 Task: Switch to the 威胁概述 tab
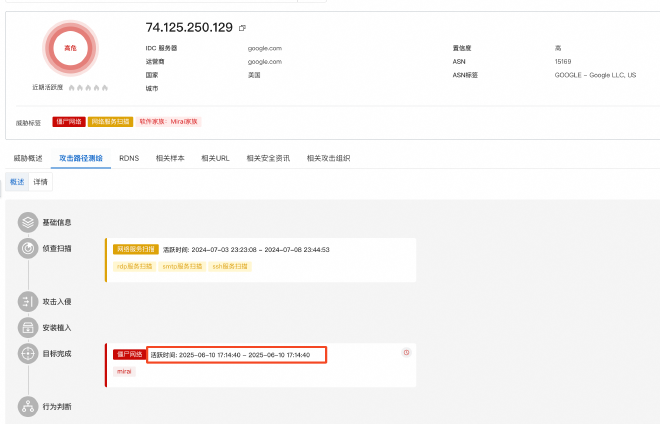click(28, 158)
